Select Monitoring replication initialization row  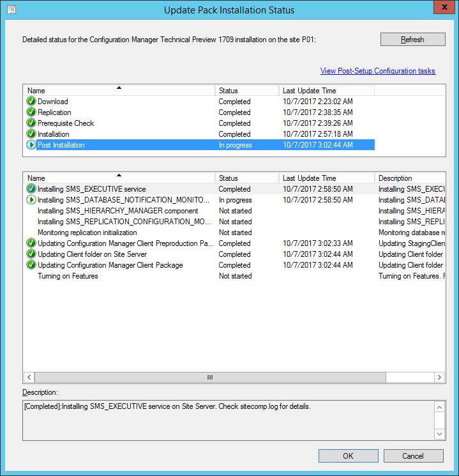coord(235,233)
